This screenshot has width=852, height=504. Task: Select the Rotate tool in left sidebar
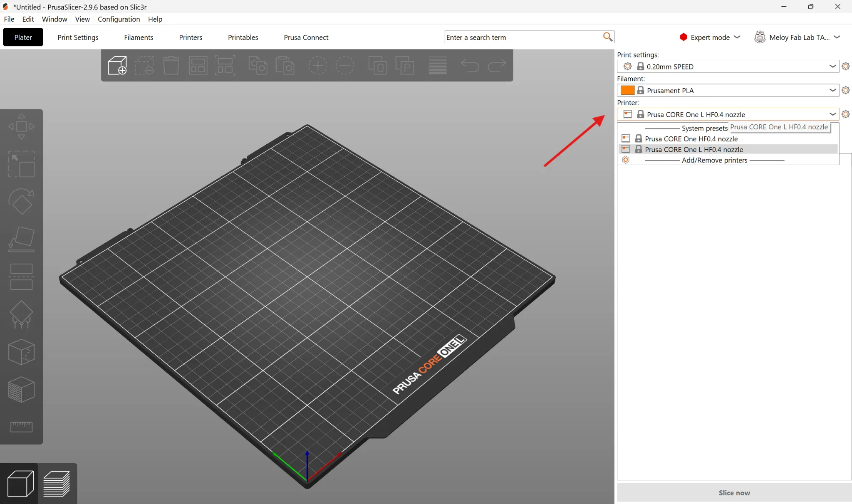[21, 201]
